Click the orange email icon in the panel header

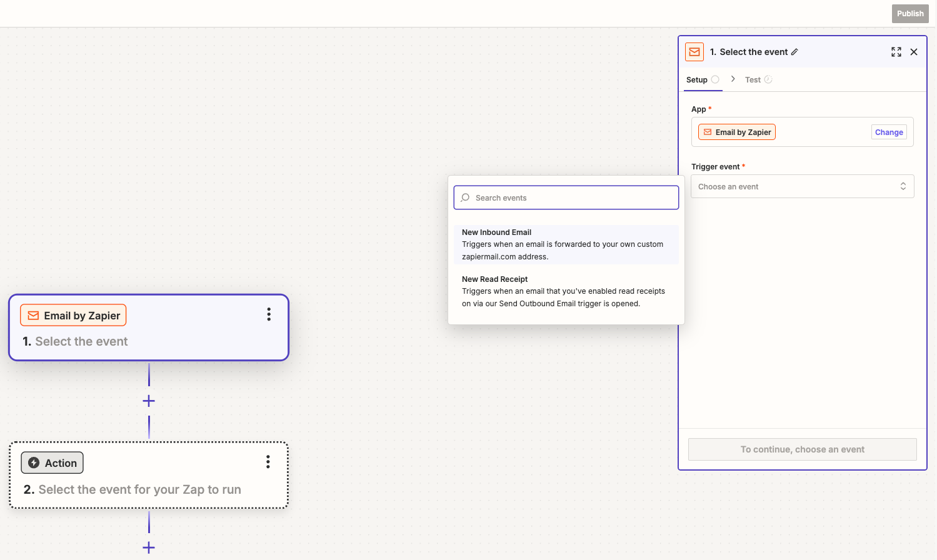(x=694, y=52)
